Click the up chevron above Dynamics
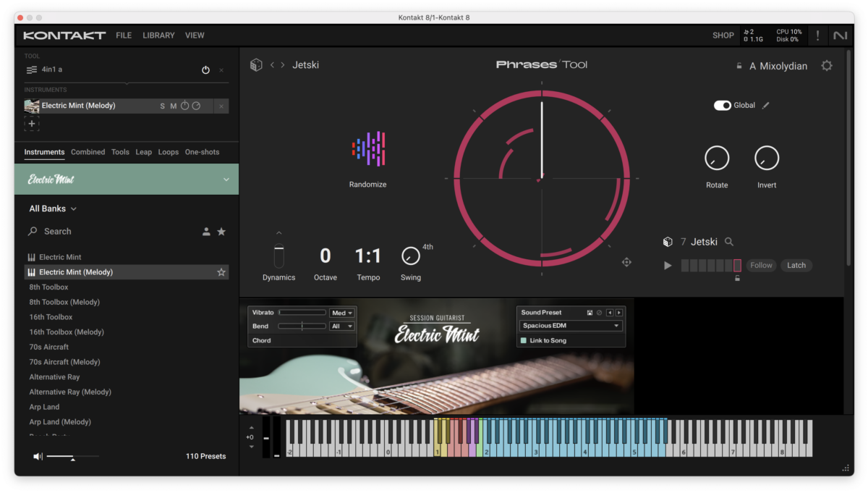868x493 pixels. (x=279, y=233)
